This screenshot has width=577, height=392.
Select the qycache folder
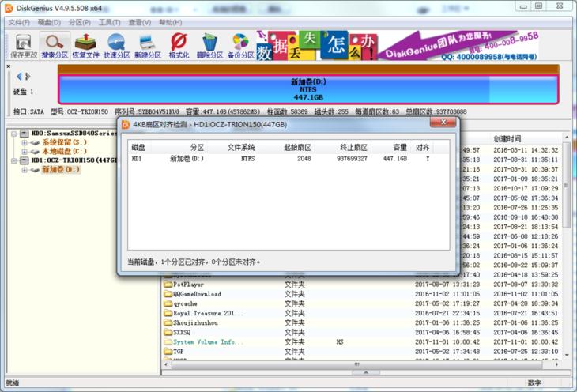pos(185,303)
